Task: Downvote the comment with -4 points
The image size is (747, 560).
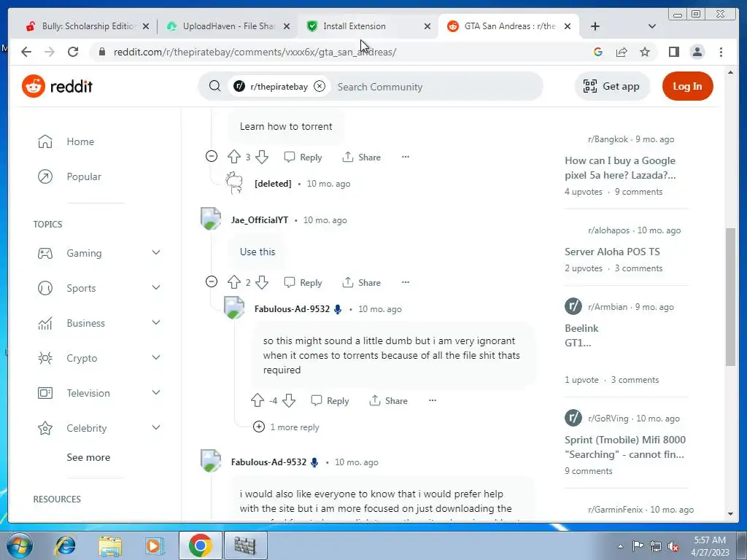Action: [289, 400]
